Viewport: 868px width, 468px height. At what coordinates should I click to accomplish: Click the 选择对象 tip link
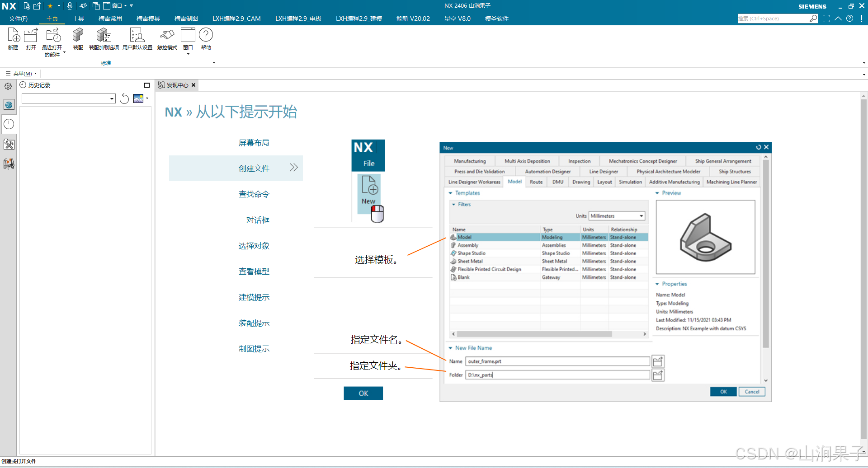click(254, 246)
